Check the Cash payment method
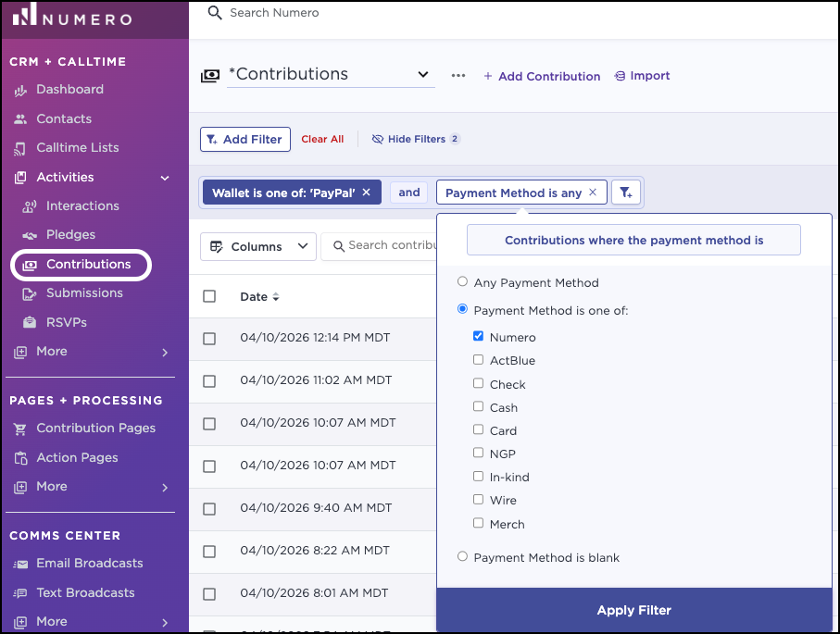The width and height of the screenshot is (840, 634). (479, 406)
